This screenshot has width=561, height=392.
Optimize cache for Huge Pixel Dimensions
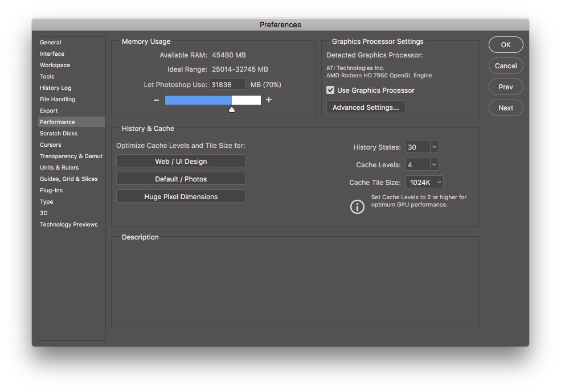tap(181, 196)
